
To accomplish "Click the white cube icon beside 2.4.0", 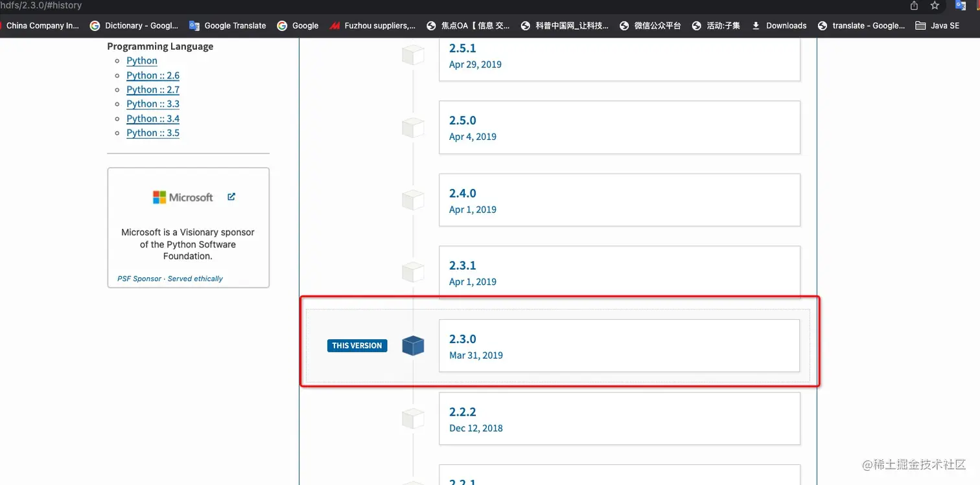I will 413,200.
